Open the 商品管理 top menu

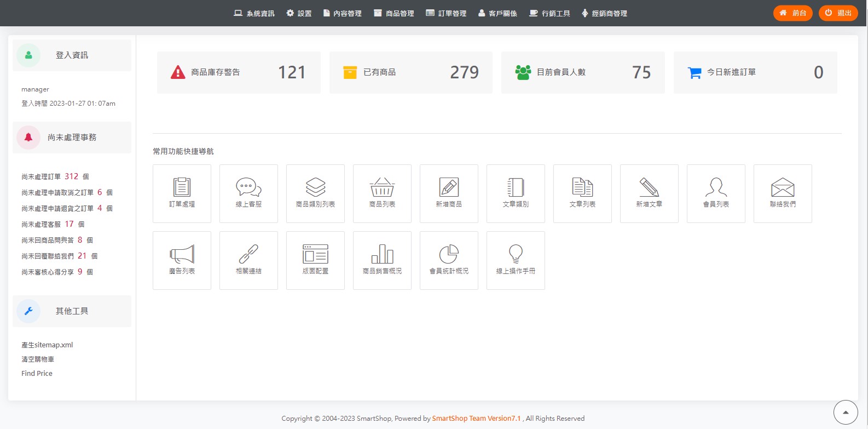click(394, 13)
